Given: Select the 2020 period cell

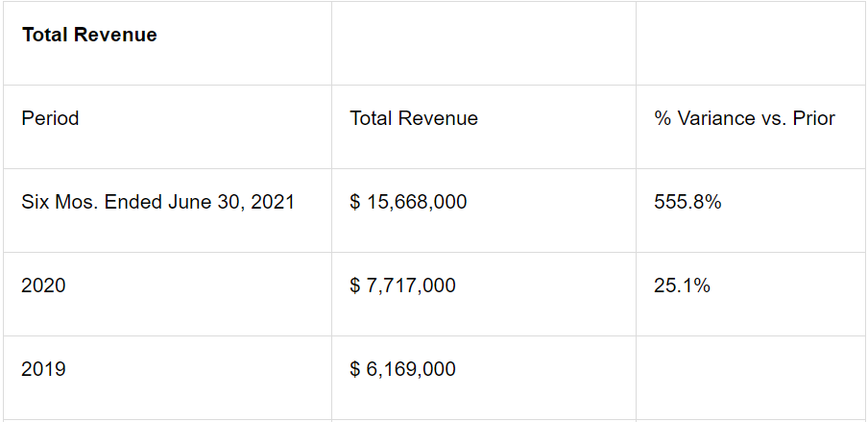Looking at the screenshot, I should pyautogui.click(x=43, y=285).
